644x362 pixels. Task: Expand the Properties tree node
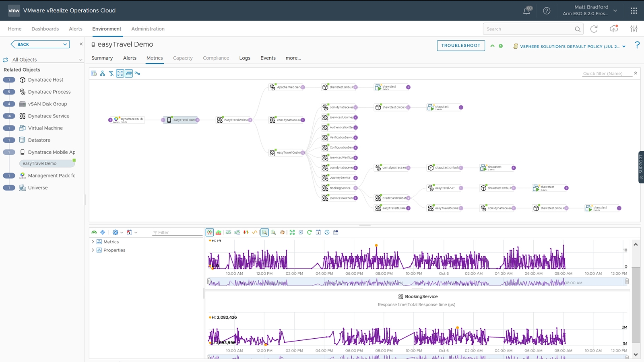click(x=93, y=250)
